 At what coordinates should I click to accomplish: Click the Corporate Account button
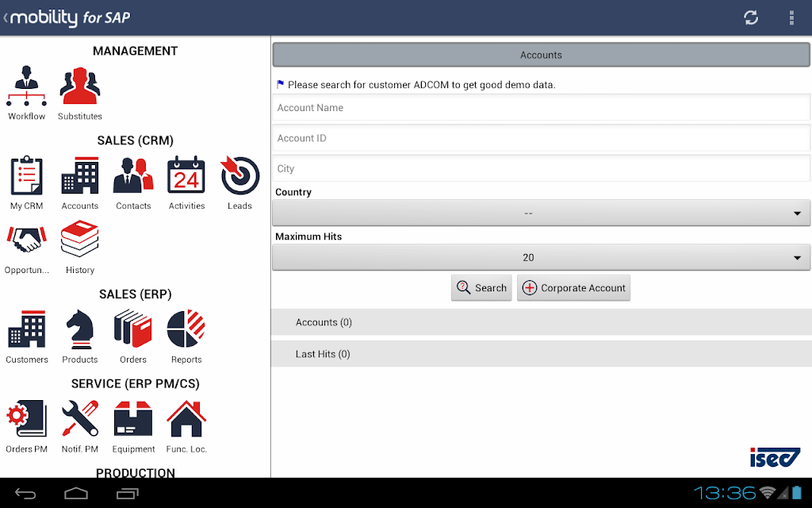pyautogui.click(x=574, y=287)
